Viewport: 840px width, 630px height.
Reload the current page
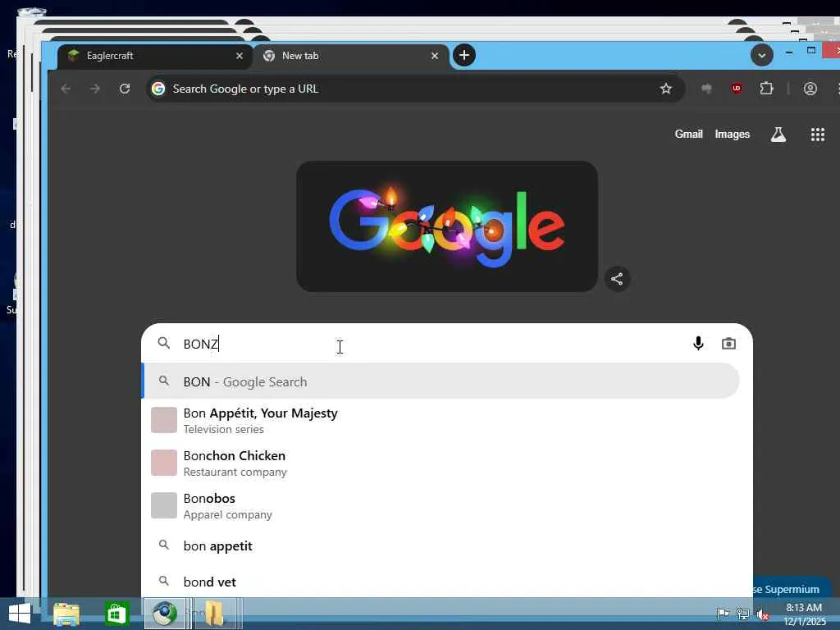[125, 89]
